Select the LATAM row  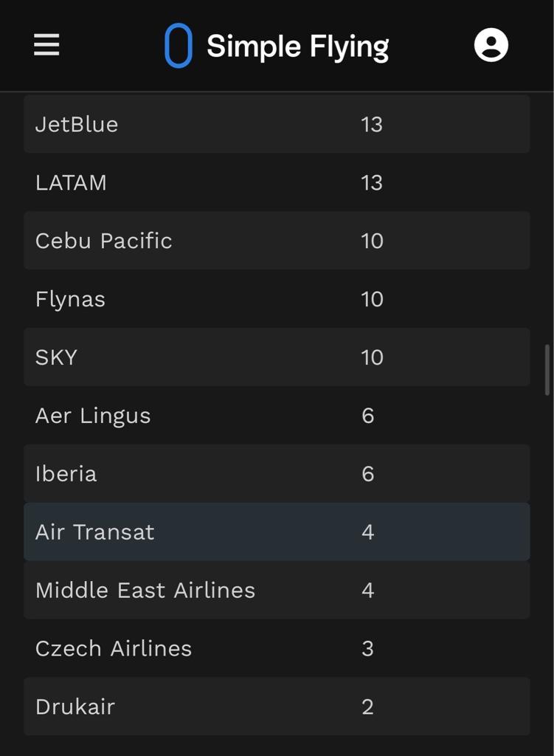tap(277, 182)
